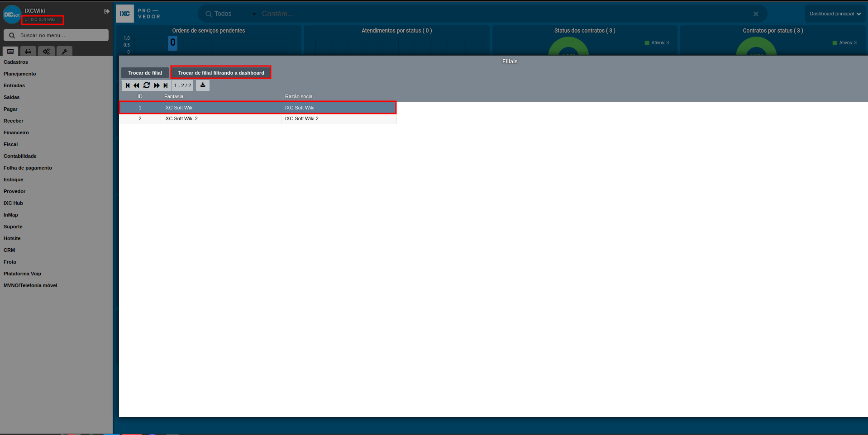Click the Trocar de filial button
This screenshot has height=435, width=868.
(x=145, y=73)
